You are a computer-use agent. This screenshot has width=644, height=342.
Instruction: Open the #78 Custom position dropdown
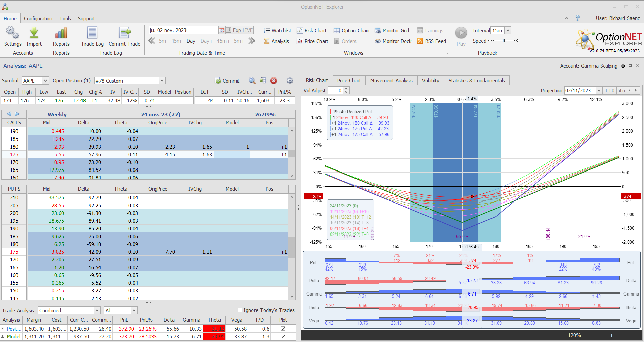click(x=162, y=81)
